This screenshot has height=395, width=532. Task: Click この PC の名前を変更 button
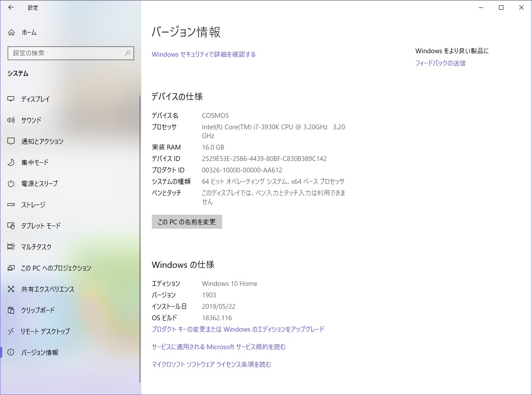click(187, 222)
